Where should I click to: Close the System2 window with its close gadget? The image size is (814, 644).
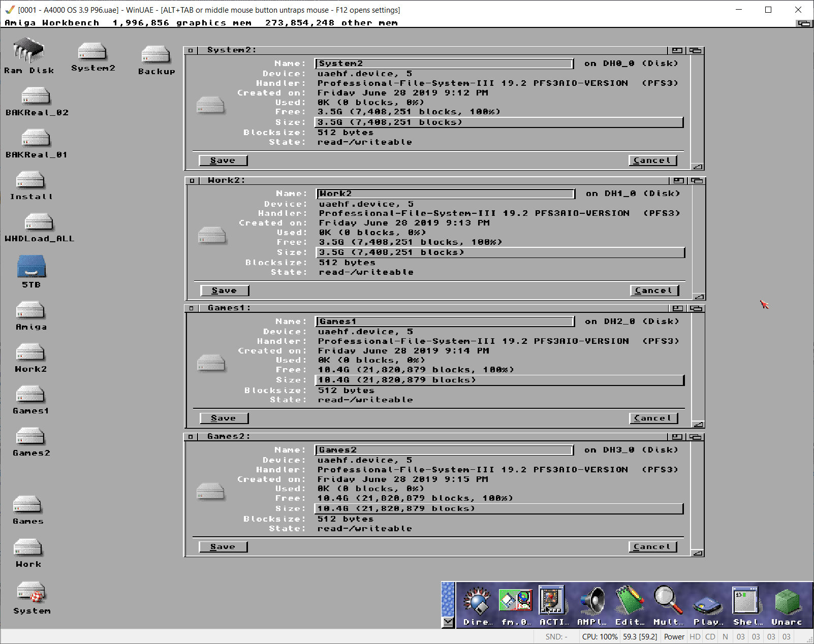[191, 50]
